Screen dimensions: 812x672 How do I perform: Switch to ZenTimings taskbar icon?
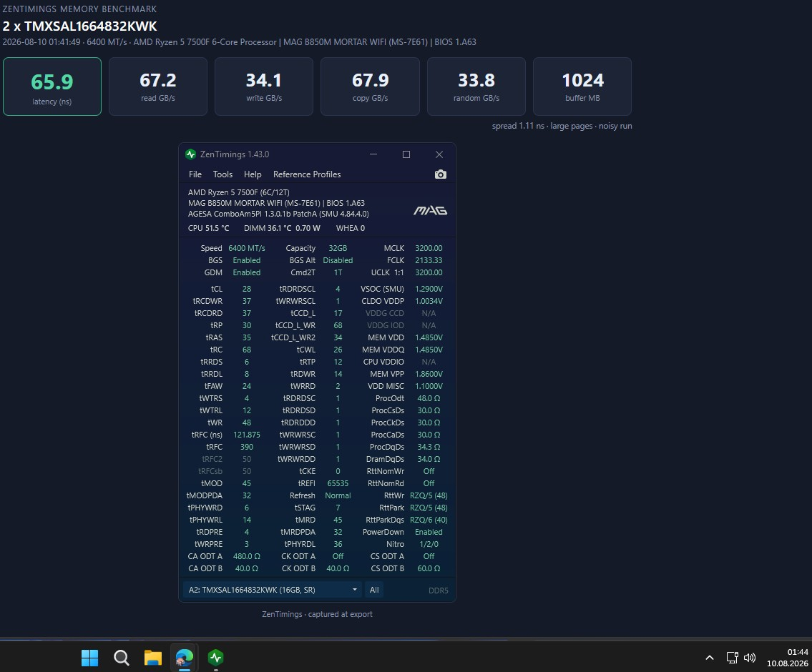(x=215, y=658)
